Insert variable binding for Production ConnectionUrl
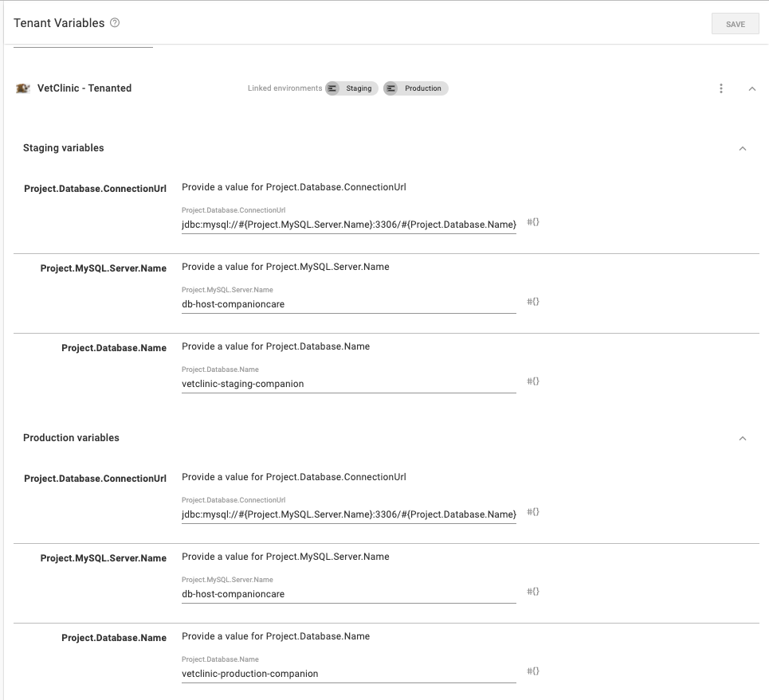Screen dimensions: 769x700 [533, 512]
